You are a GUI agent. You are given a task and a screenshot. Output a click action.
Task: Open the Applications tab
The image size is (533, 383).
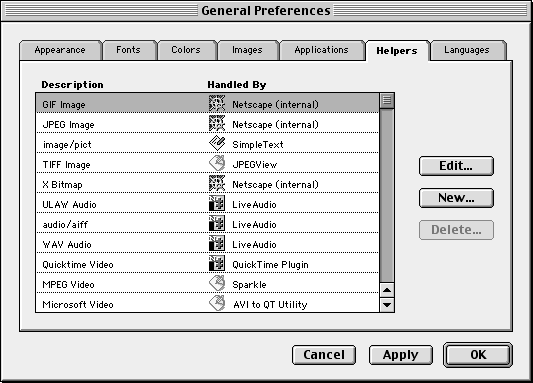tap(322, 50)
